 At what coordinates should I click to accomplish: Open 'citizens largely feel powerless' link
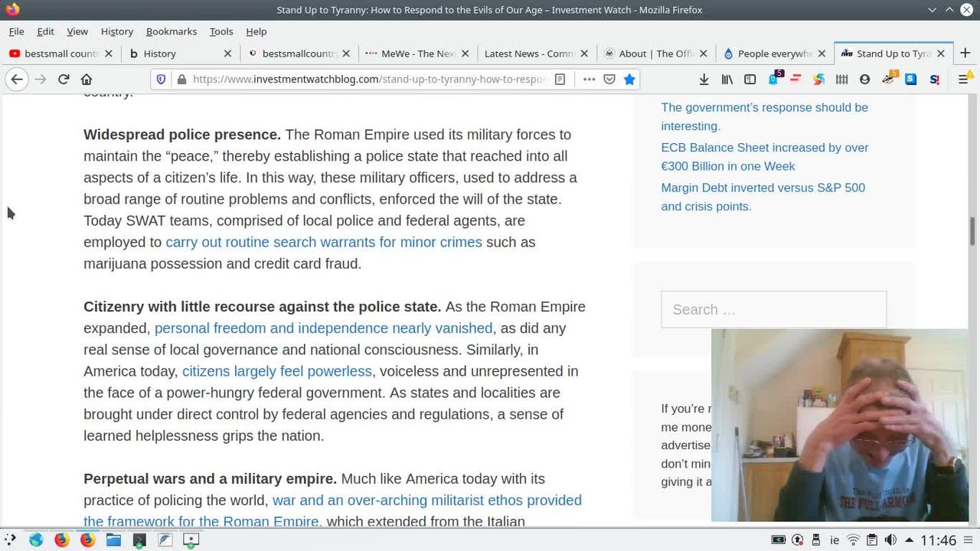tap(276, 371)
